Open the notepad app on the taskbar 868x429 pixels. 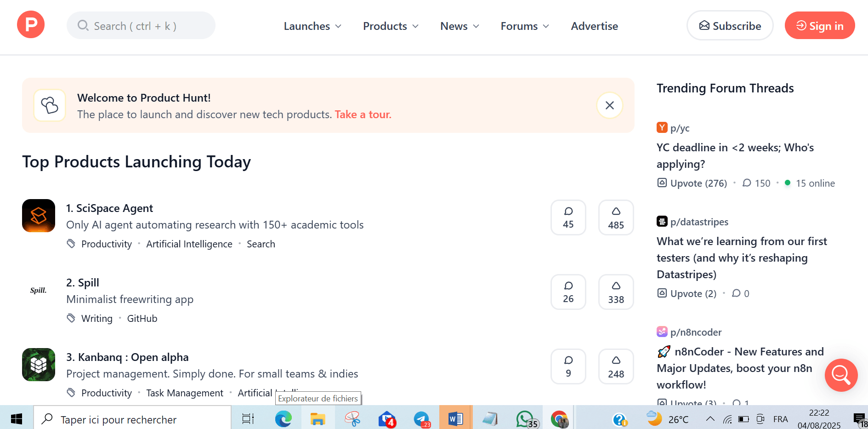click(490, 419)
